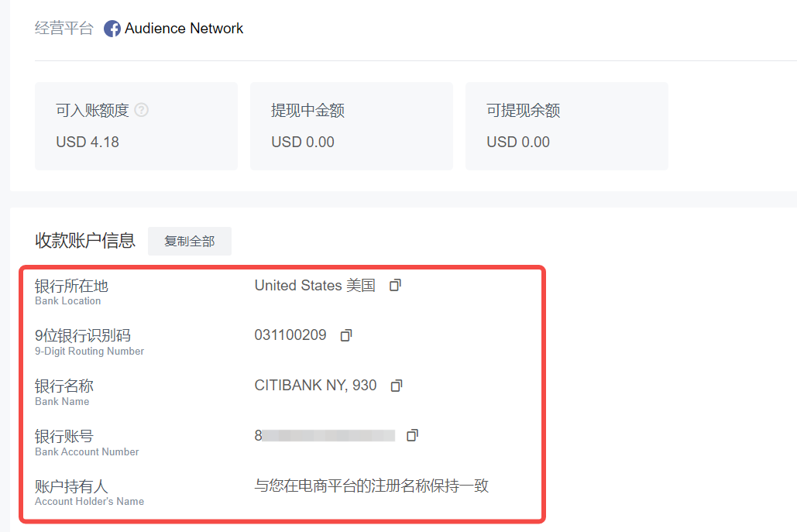This screenshot has height=532, width=797.
Task: Click the 复制全部 button
Action: coord(190,241)
